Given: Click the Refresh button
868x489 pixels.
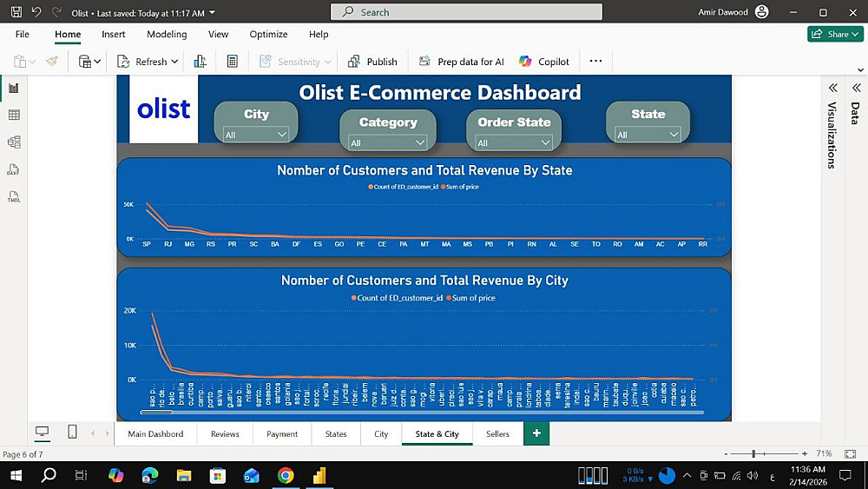Looking at the screenshot, I should [x=141, y=62].
